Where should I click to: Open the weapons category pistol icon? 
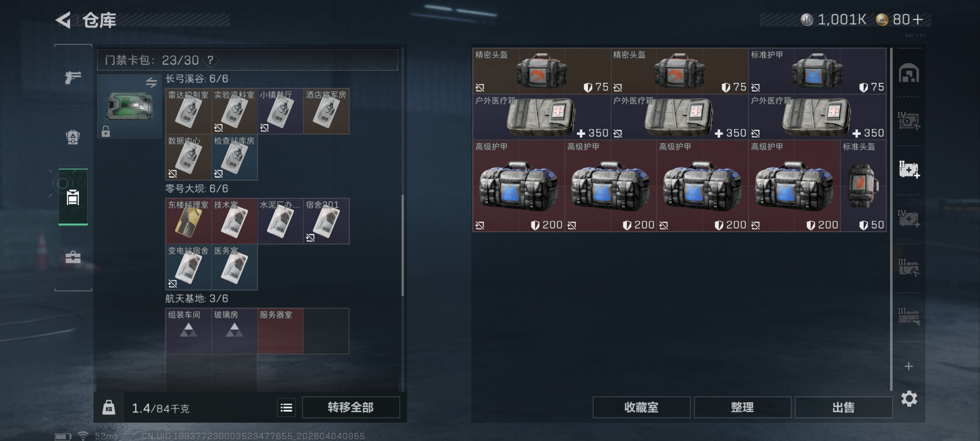73,77
